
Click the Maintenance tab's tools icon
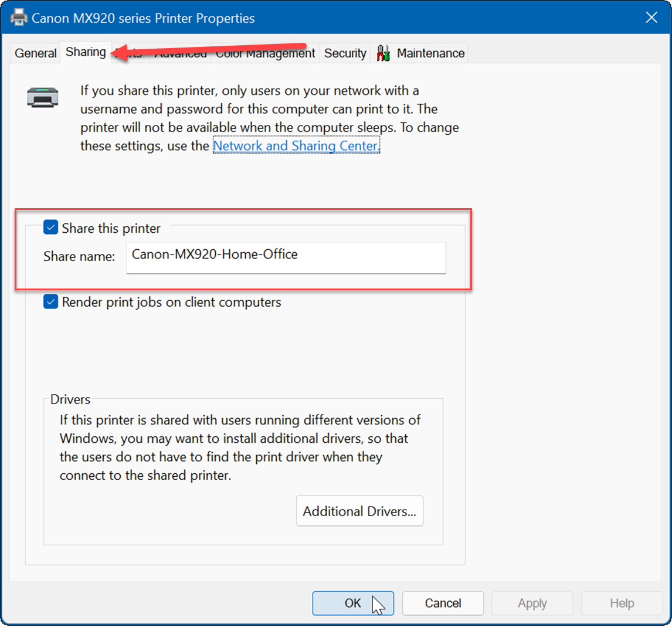pos(383,53)
